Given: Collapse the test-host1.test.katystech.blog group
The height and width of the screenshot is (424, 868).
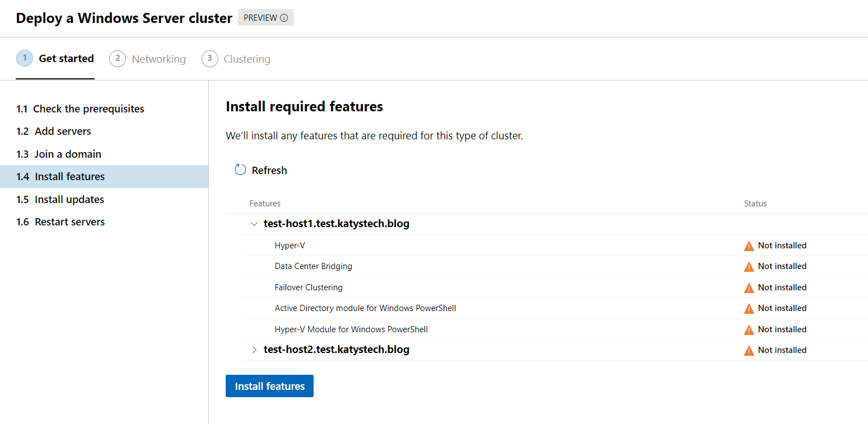Looking at the screenshot, I should (254, 224).
